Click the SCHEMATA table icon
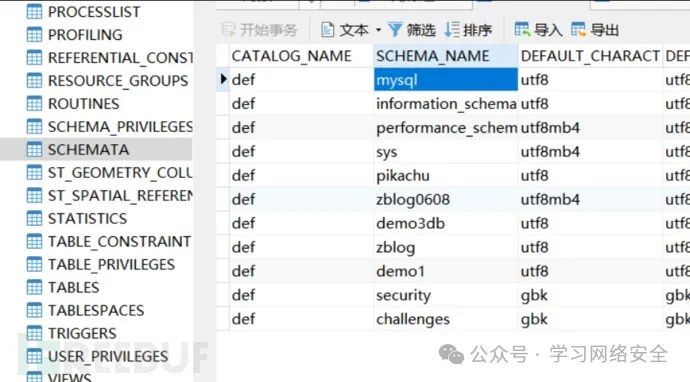The image size is (690, 382). click(34, 150)
